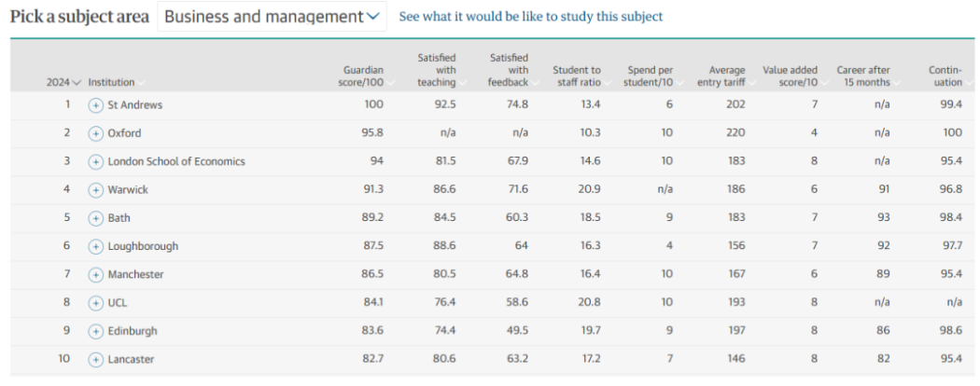980x386 pixels.
Task: Expand the Loughborough row plus icon
Action: click(x=95, y=246)
